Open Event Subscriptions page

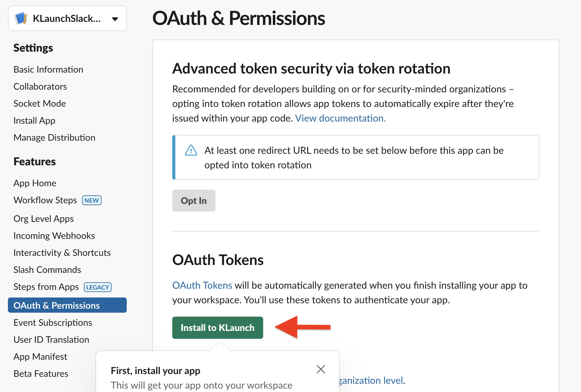53,323
